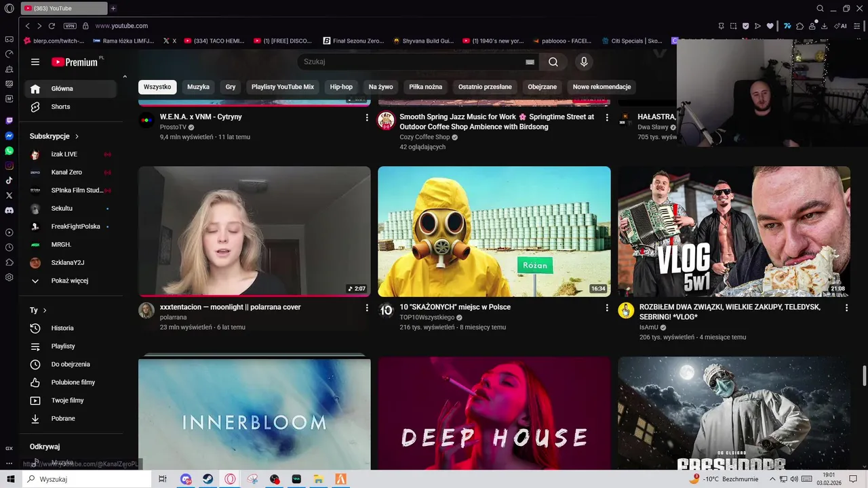Open more options for xxxtentacion moonlight cover

point(367,308)
